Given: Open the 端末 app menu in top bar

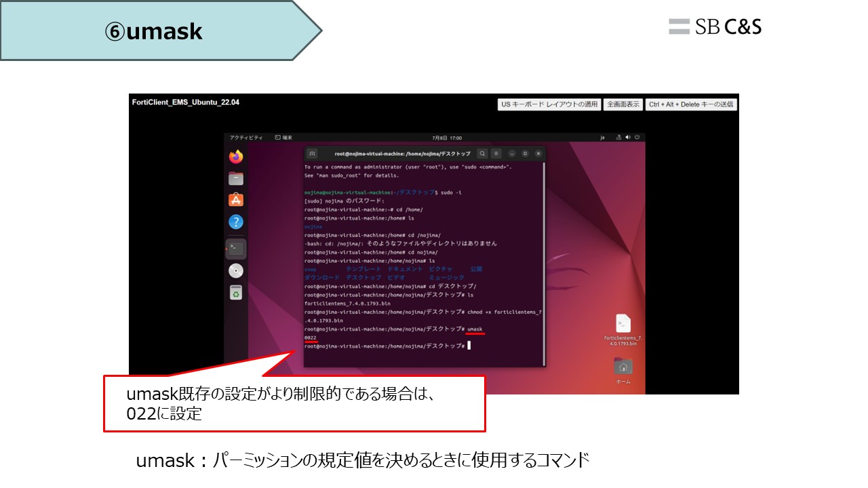Looking at the screenshot, I should point(283,137).
